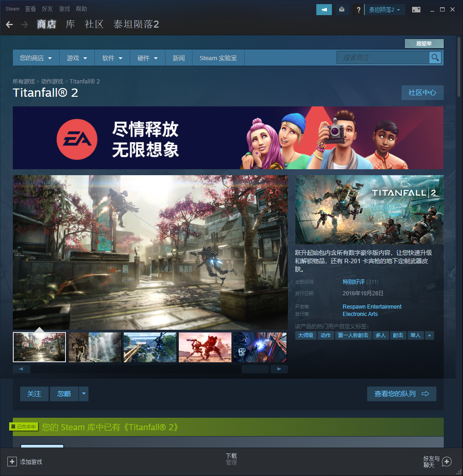Image resolution: width=463 pixels, height=476 pixels.
Task: Click the 已在库中 badge
Action: point(24,426)
